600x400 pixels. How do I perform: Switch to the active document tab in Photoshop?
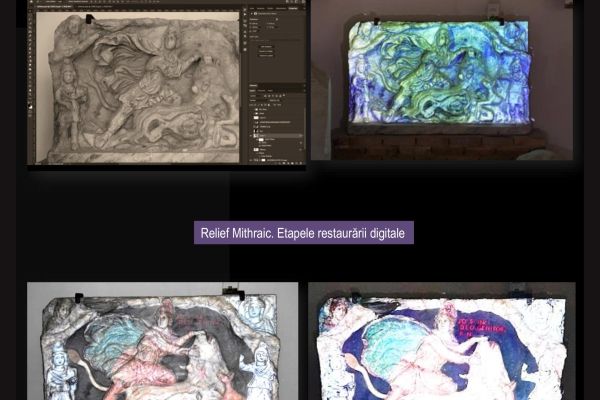53,7
